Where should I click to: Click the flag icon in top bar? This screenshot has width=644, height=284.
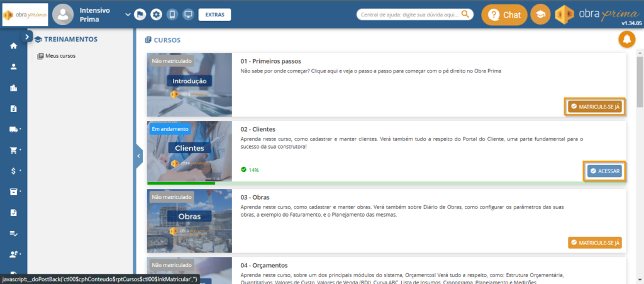(140, 14)
